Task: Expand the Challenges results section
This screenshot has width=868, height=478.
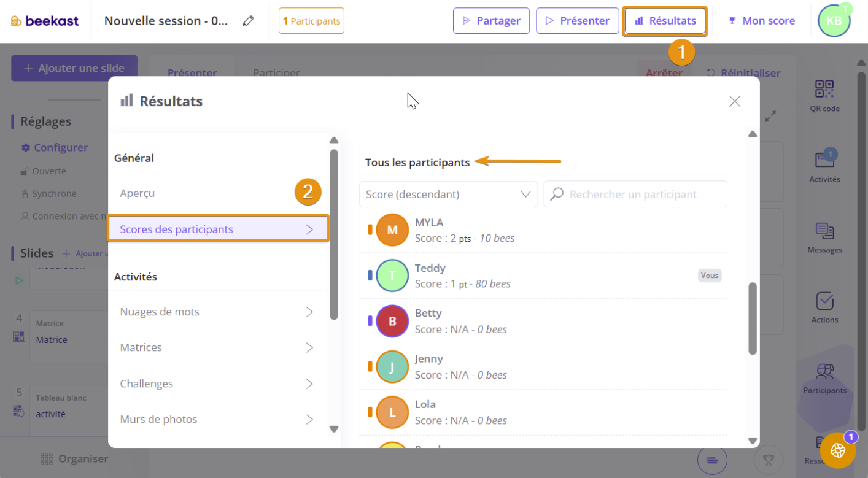Action: 217,384
